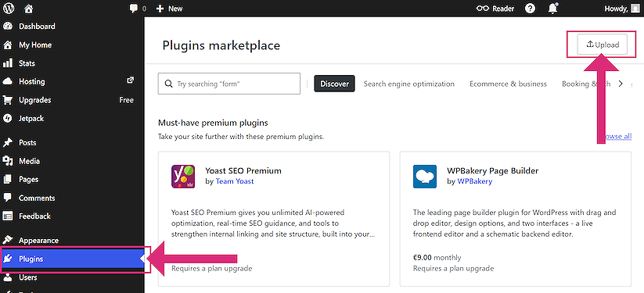Open site home icon in top bar

coord(28,9)
